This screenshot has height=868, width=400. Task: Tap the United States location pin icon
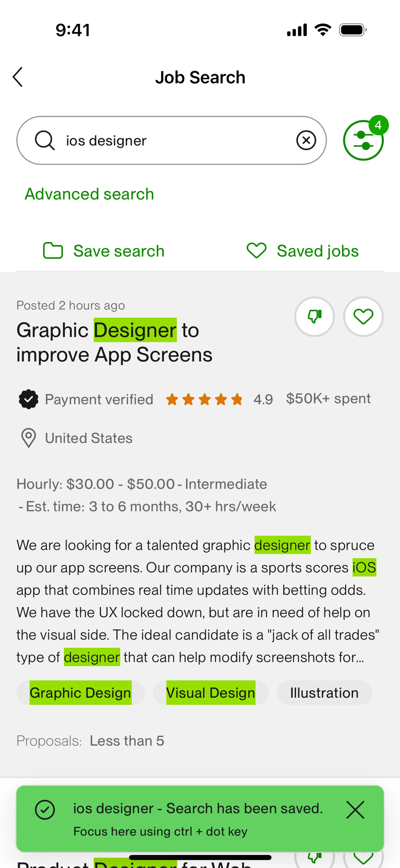click(29, 438)
